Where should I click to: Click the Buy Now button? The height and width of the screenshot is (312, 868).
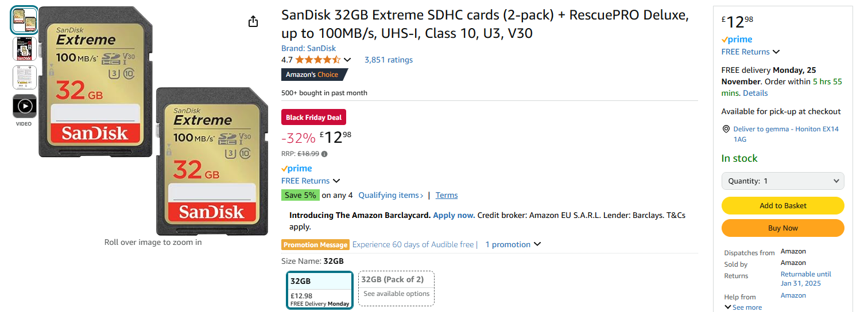pyautogui.click(x=782, y=228)
